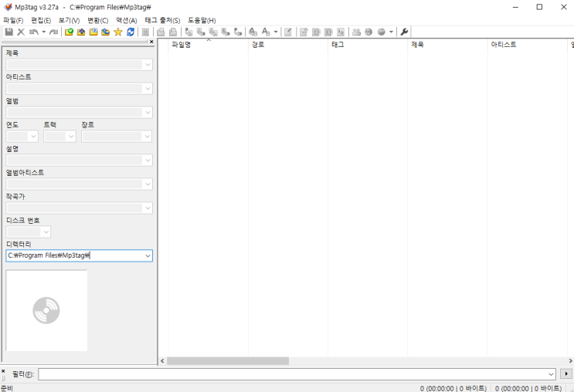
Task: Click the Undo arrow icon
Action: [34, 32]
